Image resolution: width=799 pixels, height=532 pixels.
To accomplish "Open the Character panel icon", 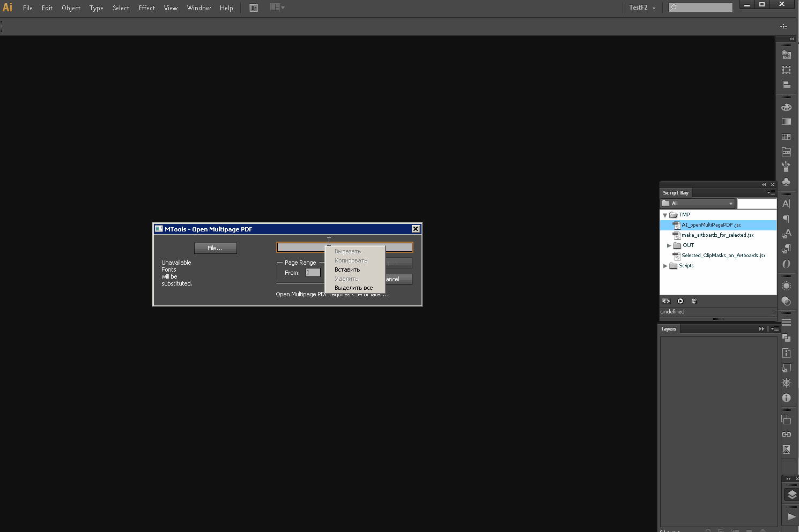I will pos(786,204).
